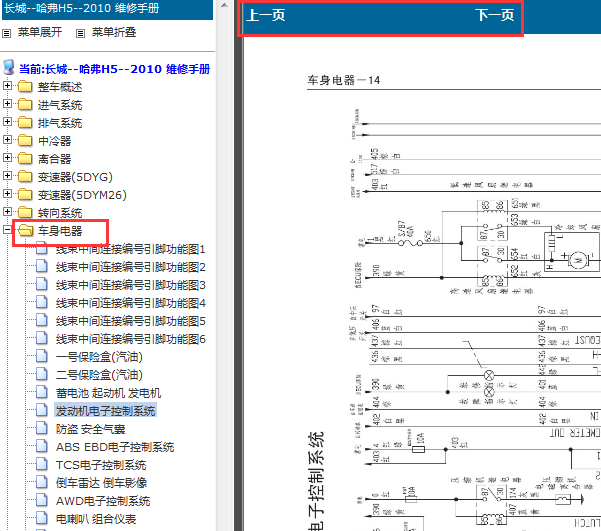Open 蓄电池 起动机 发电机 page
The width and height of the screenshot is (601, 531).
108,393
